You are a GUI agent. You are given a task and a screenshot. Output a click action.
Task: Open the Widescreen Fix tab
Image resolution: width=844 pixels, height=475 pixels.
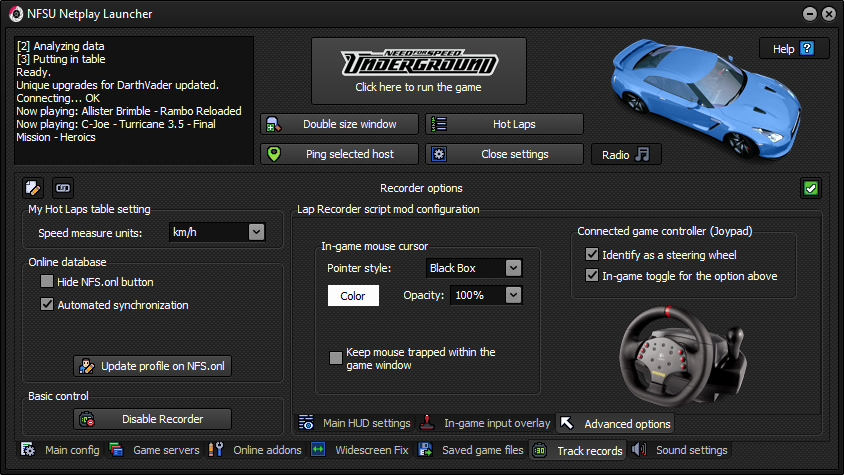coord(360,450)
